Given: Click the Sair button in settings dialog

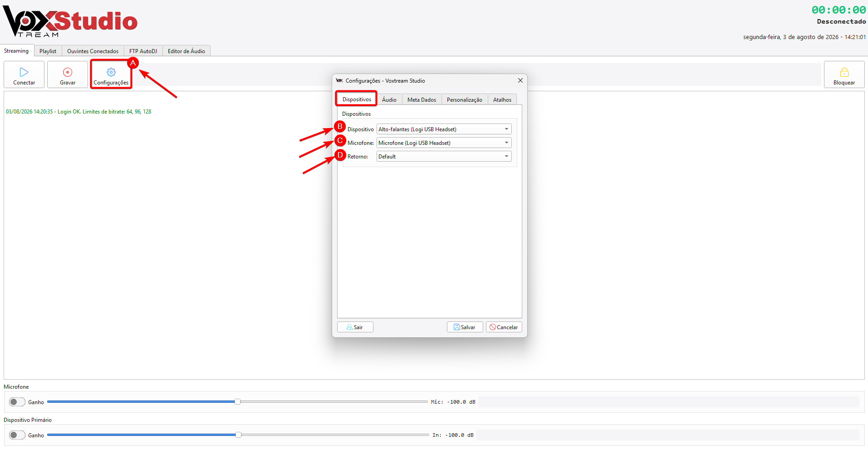Looking at the screenshot, I should click(x=355, y=327).
